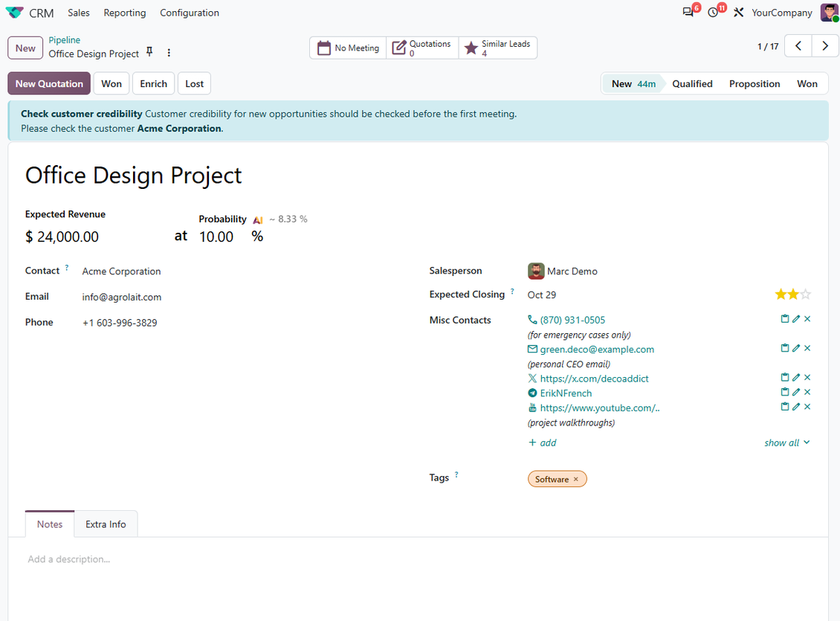Edit the Probability 10.00 field
The height and width of the screenshot is (621, 840).
coord(216,237)
